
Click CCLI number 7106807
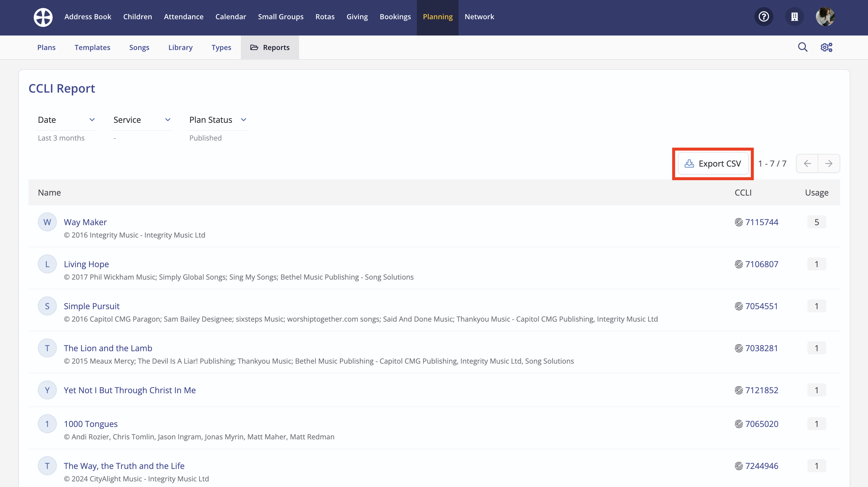762,264
